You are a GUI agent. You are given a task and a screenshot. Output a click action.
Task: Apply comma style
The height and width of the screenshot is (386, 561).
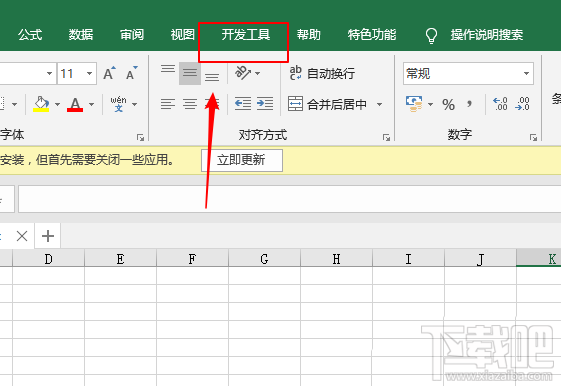point(469,104)
